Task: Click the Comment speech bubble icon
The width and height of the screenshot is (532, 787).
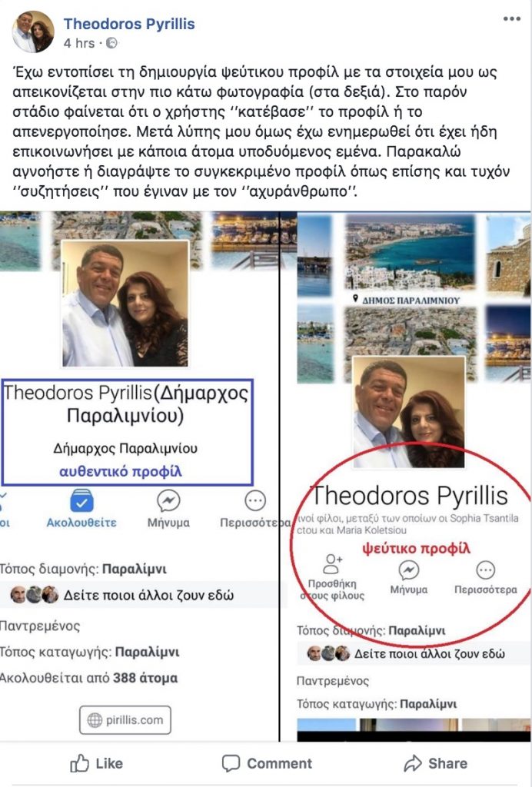Action: pos(231,764)
